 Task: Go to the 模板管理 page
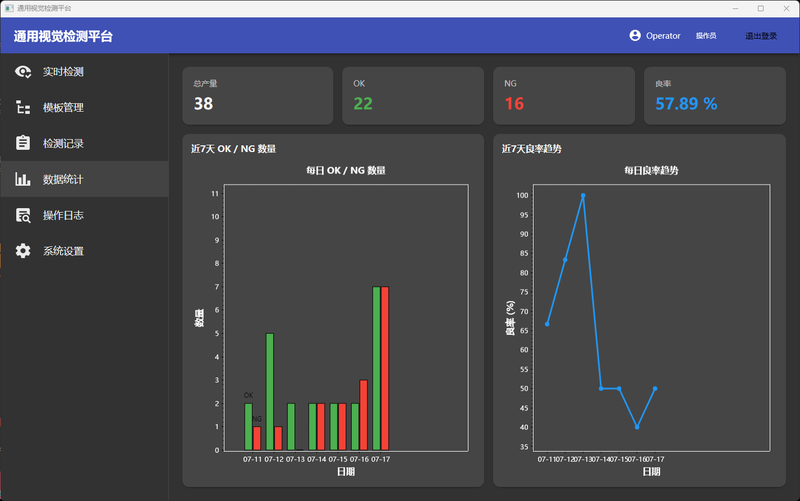pos(85,108)
